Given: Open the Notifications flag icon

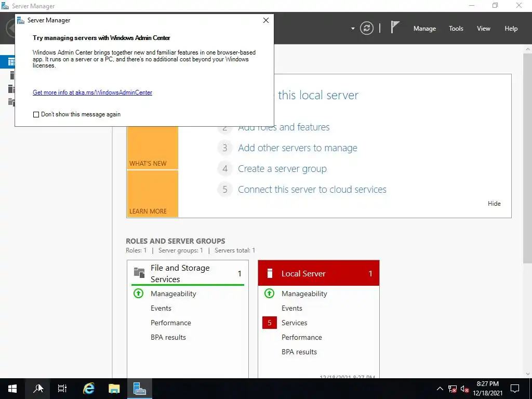Looking at the screenshot, I should point(395,28).
